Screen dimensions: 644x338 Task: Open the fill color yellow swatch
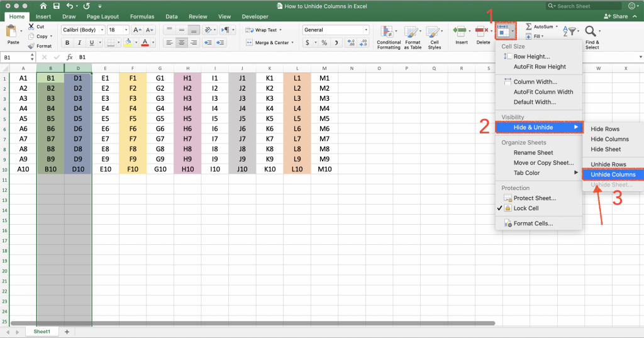pyautogui.click(x=128, y=42)
